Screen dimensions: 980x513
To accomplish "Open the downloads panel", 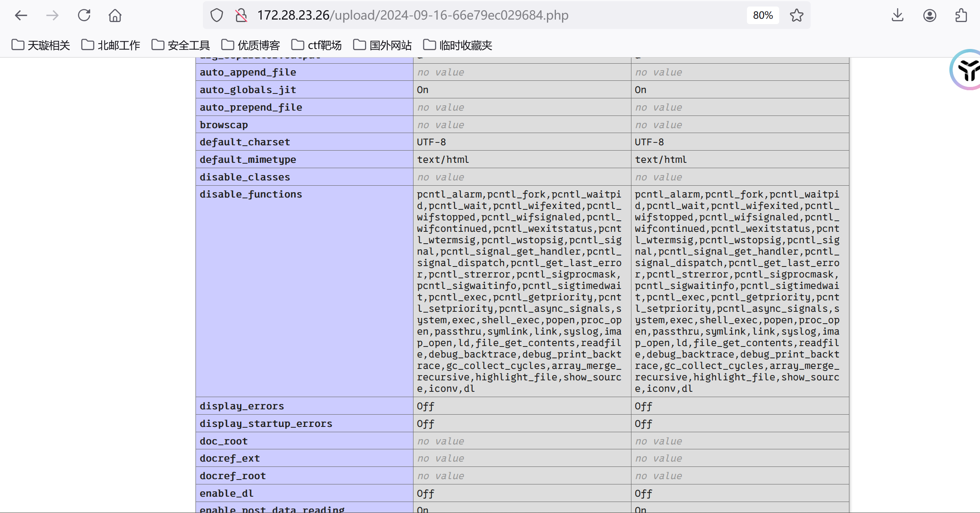I will 898,16.
